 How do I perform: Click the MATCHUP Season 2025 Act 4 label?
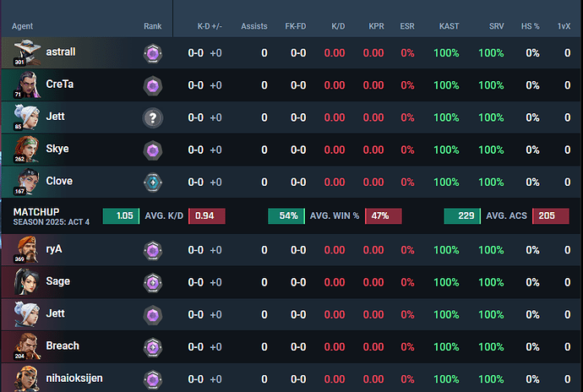point(52,216)
